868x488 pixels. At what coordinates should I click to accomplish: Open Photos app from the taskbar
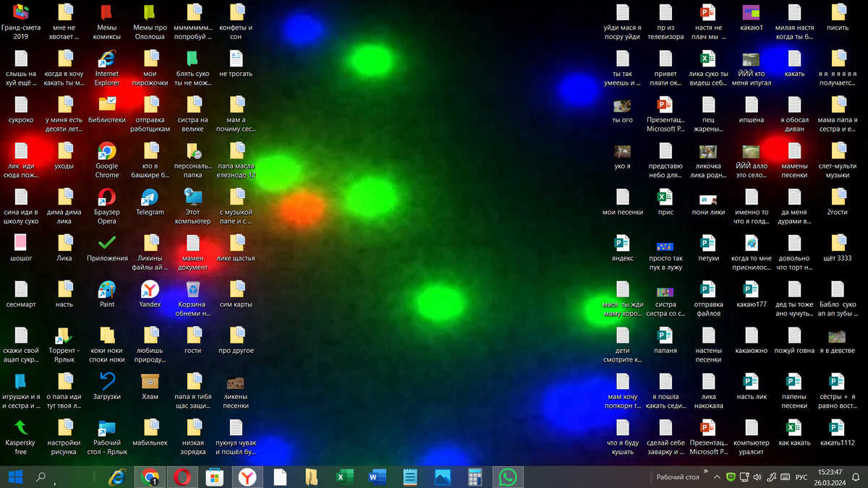[442, 477]
